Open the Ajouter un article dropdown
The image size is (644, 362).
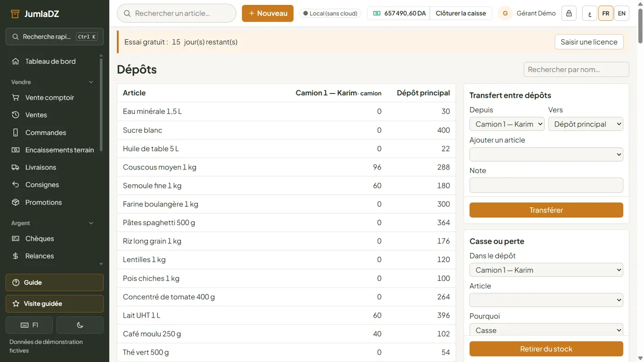pyautogui.click(x=546, y=154)
